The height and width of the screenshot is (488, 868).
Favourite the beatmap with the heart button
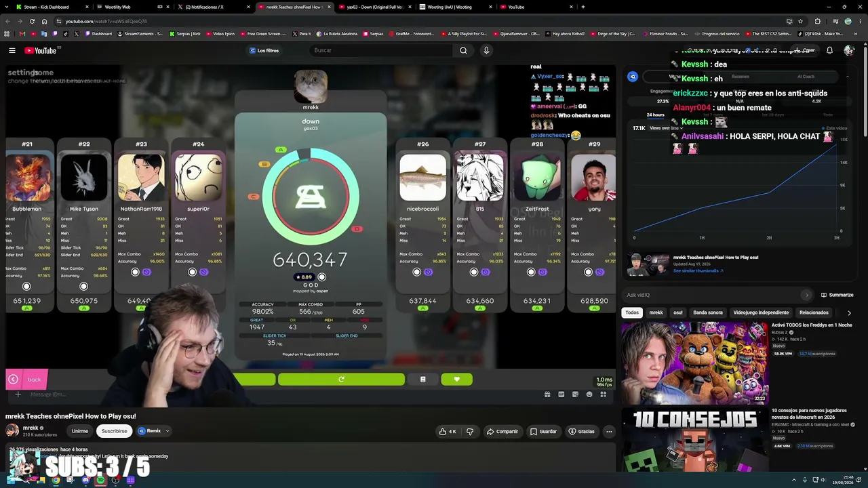coord(456,380)
